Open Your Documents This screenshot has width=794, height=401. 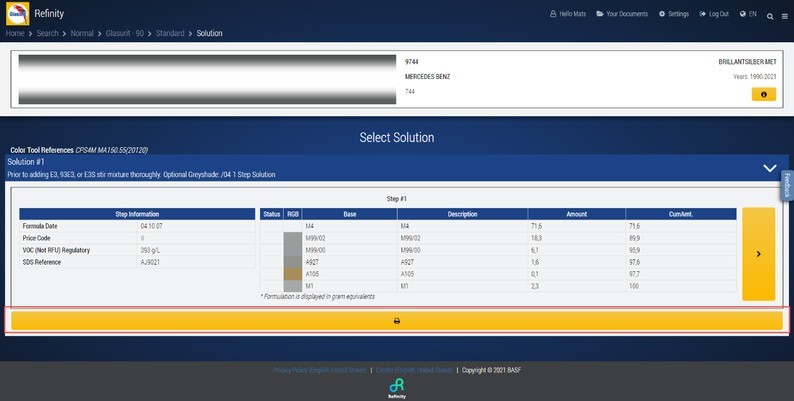coord(622,14)
